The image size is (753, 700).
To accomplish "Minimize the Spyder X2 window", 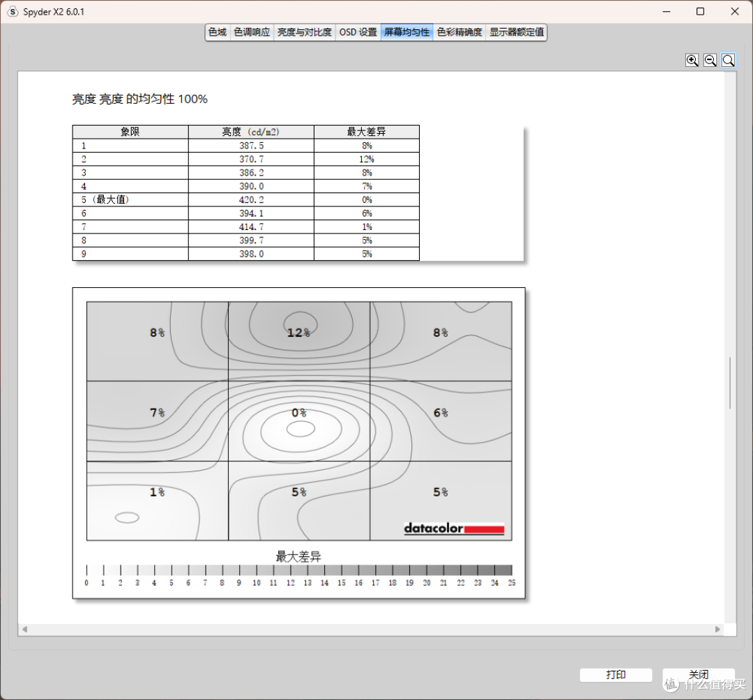I will tap(666, 12).
